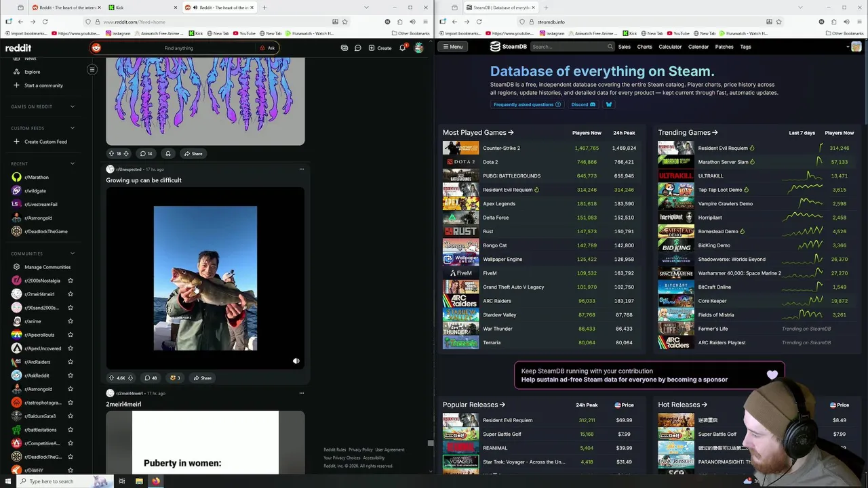Open Windows Start menu
Screen dimensions: 868x488
tap(9, 481)
